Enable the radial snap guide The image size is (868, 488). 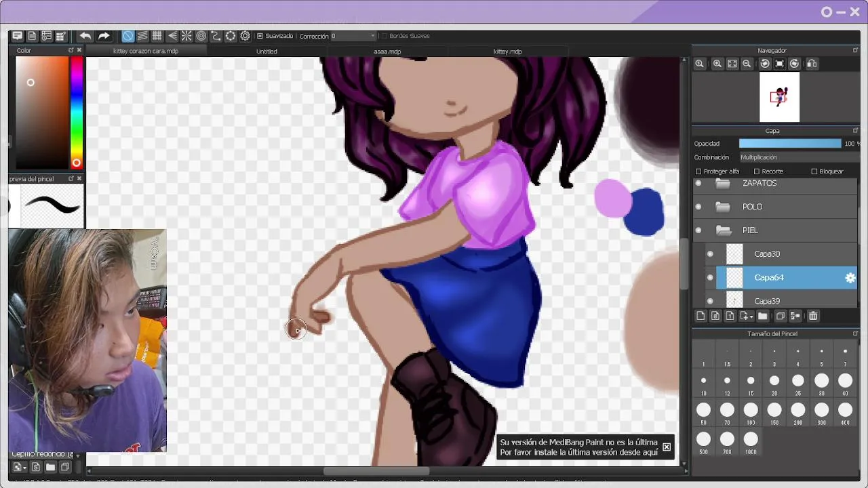point(186,36)
